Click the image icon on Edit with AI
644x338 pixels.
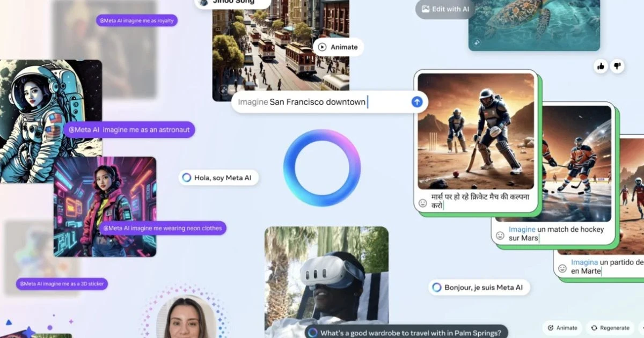[x=426, y=9]
